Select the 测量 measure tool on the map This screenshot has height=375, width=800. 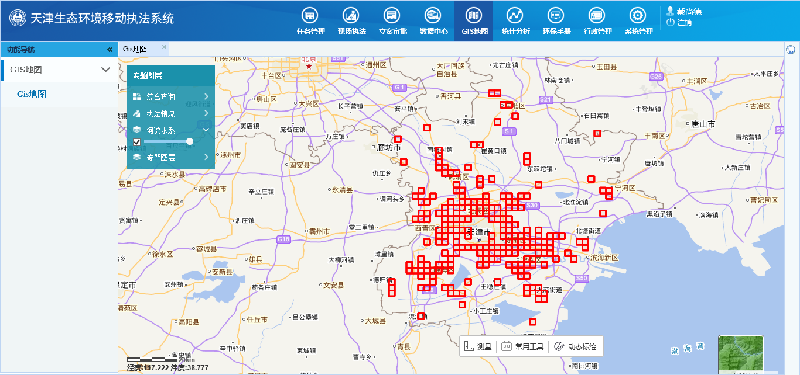point(478,346)
